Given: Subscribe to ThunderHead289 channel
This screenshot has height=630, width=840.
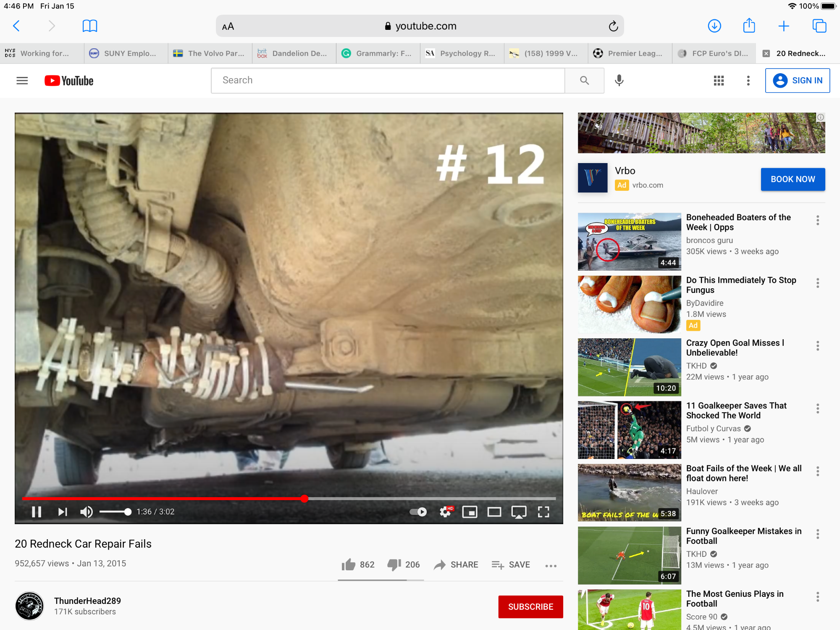Looking at the screenshot, I should coord(530,606).
